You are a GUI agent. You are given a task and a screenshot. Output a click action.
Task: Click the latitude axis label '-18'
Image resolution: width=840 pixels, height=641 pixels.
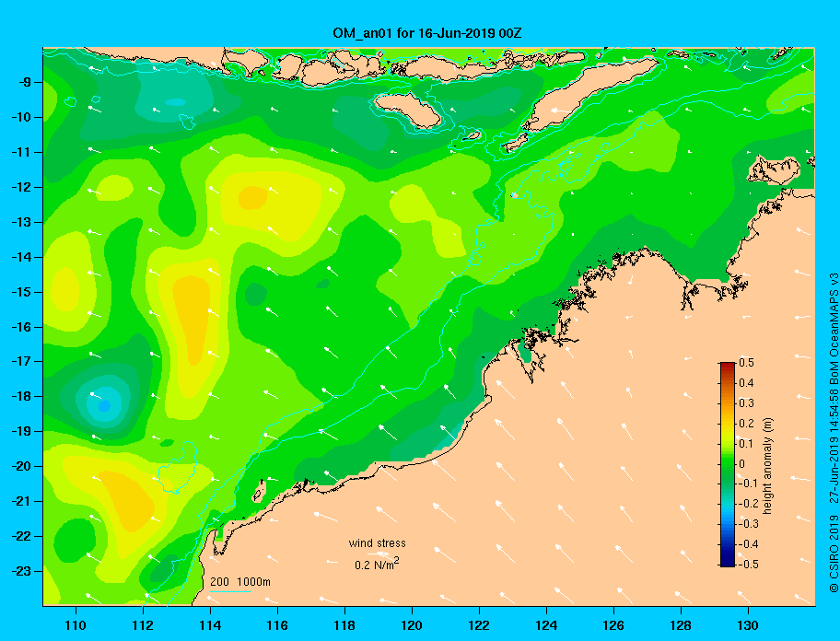(x=20, y=396)
